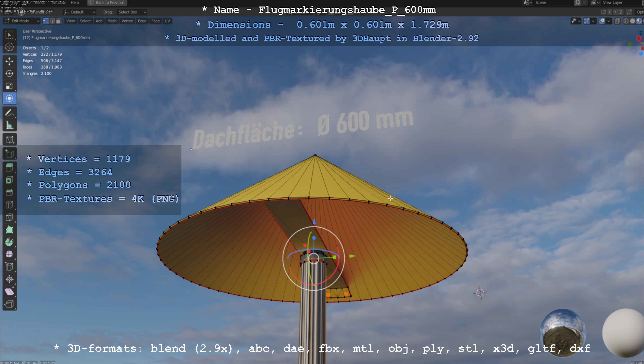Open the Edge menu

[x=142, y=21]
